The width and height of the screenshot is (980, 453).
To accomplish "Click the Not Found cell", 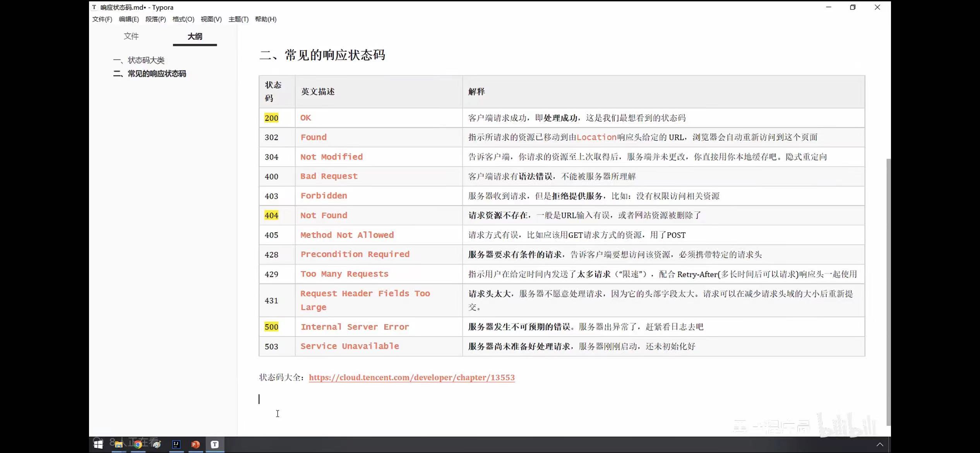I will pyautogui.click(x=379, y=216).
